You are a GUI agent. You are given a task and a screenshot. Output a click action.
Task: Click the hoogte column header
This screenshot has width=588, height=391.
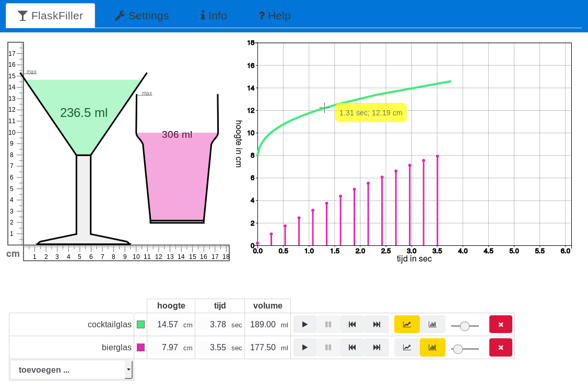171,305
